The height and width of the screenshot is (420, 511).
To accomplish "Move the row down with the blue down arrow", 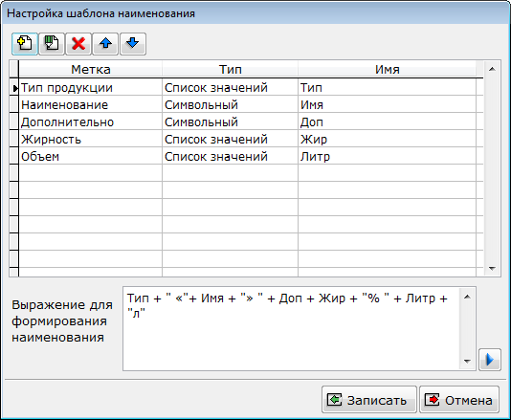I will (x=133, y=44).
